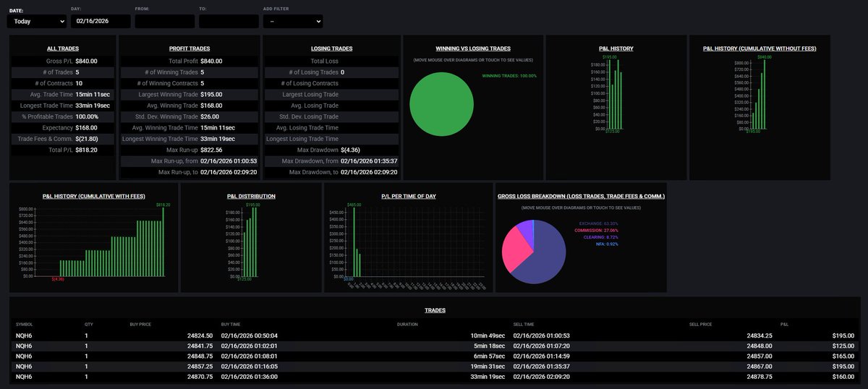868x389 pixels.
Task: Click the sell time 02/16/2026 01:14:59 cell
Action: pyautogui.click(x=542, y=356)
